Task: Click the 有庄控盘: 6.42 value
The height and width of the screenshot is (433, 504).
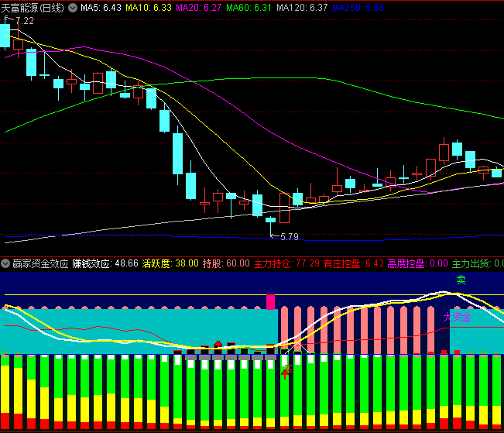Action: click(x=354, y=264)
